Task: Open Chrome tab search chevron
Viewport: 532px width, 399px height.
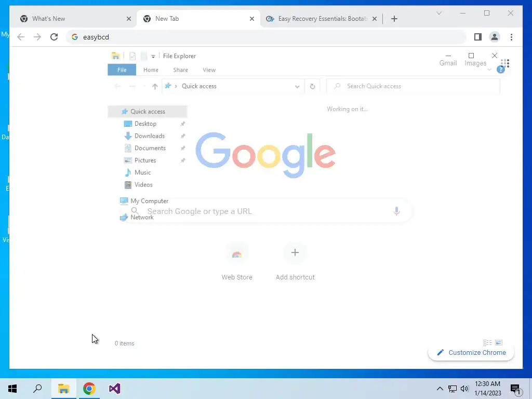Action: (438, 13)
